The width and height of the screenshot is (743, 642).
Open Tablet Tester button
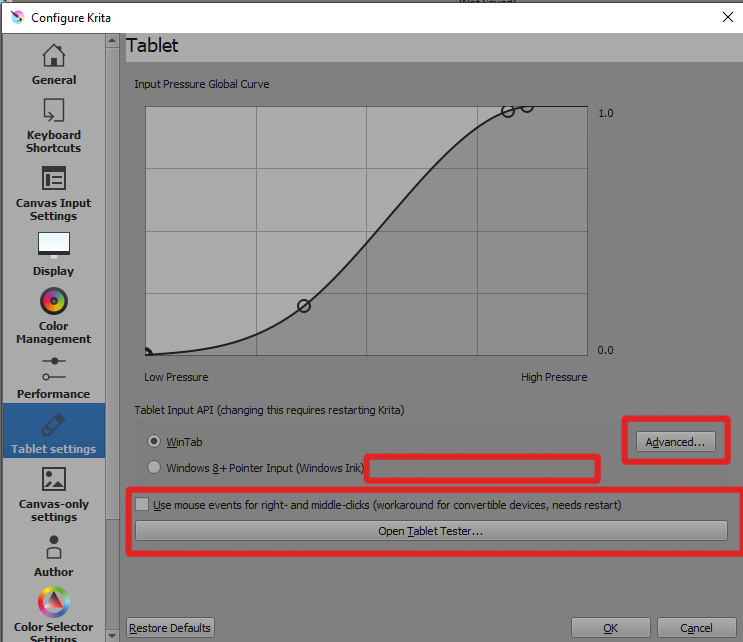tap(431, 531)
